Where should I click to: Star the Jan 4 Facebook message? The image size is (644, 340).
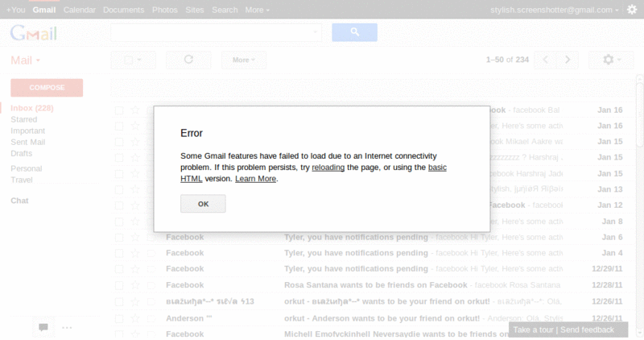[x=135, y=253]
